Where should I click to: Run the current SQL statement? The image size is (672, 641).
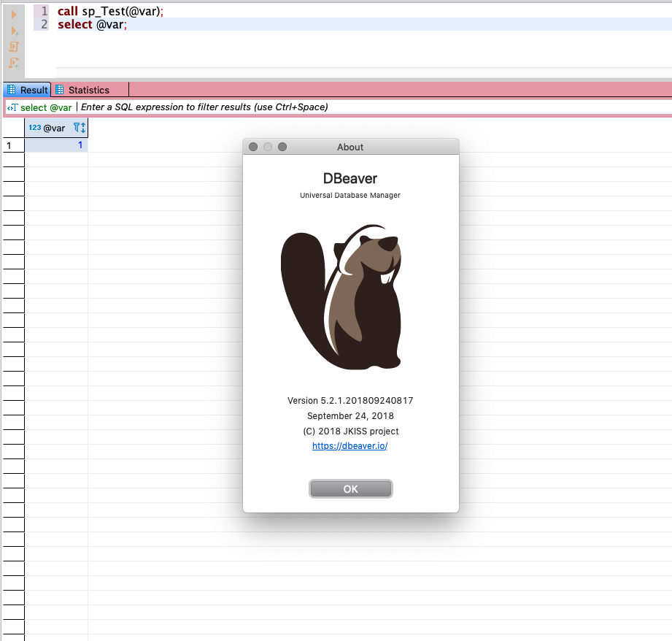13,16
